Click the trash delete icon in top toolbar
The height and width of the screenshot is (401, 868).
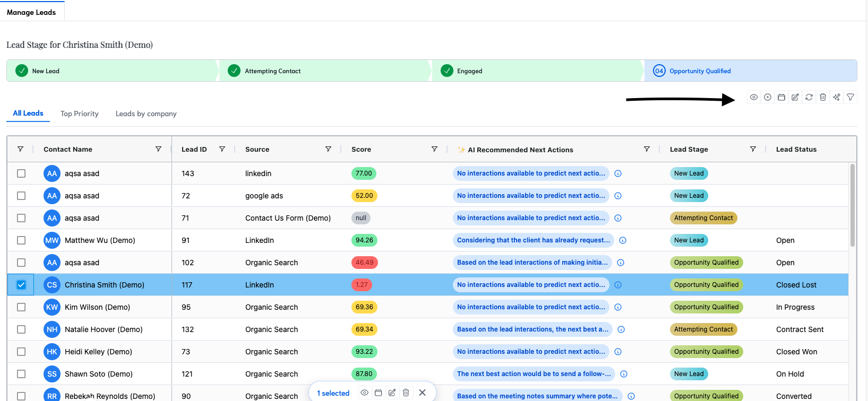tap(822, 97)
